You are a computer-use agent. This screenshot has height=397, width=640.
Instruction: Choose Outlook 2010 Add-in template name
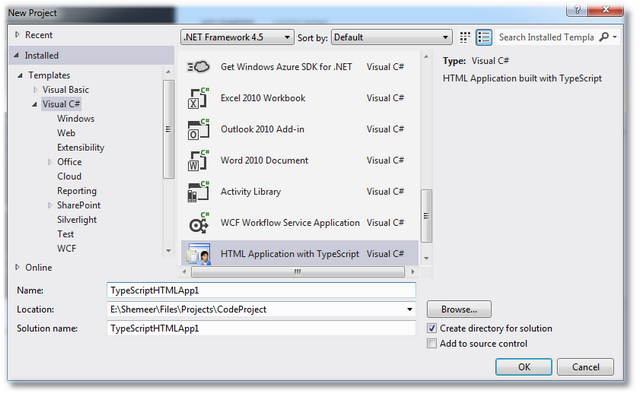point(262,129)
